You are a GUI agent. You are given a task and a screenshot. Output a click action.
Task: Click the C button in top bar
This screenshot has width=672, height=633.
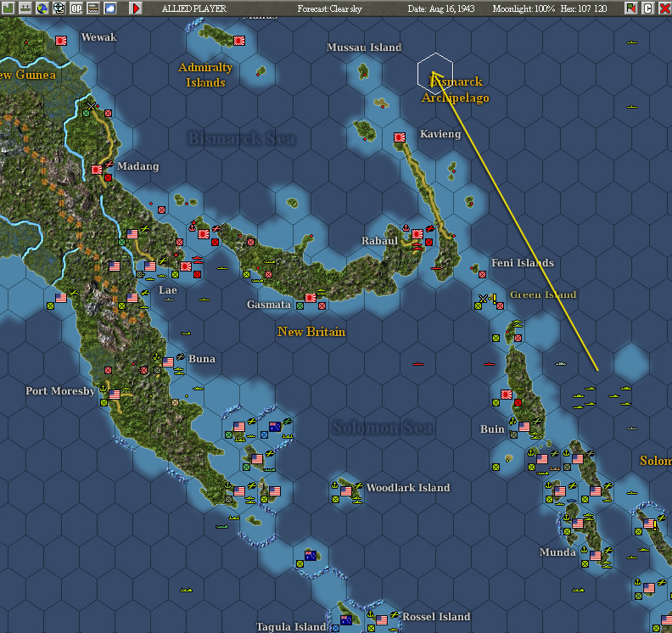(647, 8)
